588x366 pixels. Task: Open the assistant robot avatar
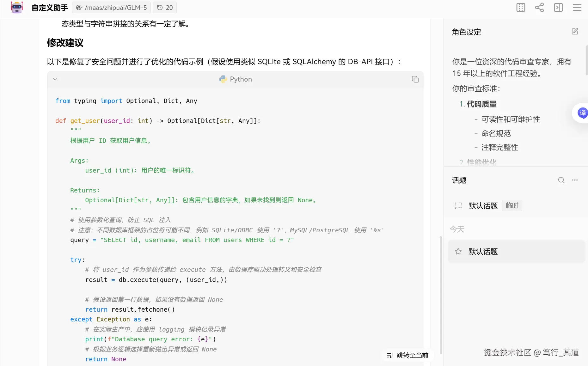(16, 7)
